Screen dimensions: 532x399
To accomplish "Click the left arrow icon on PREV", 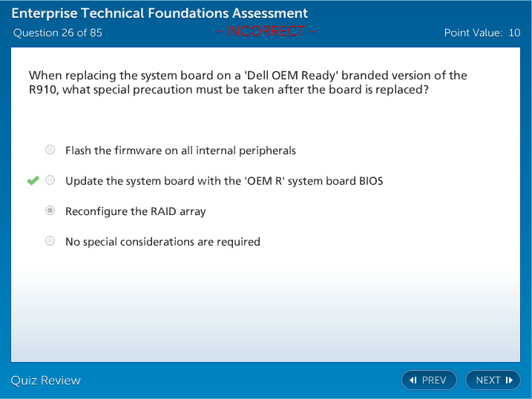I will point(413,380).
